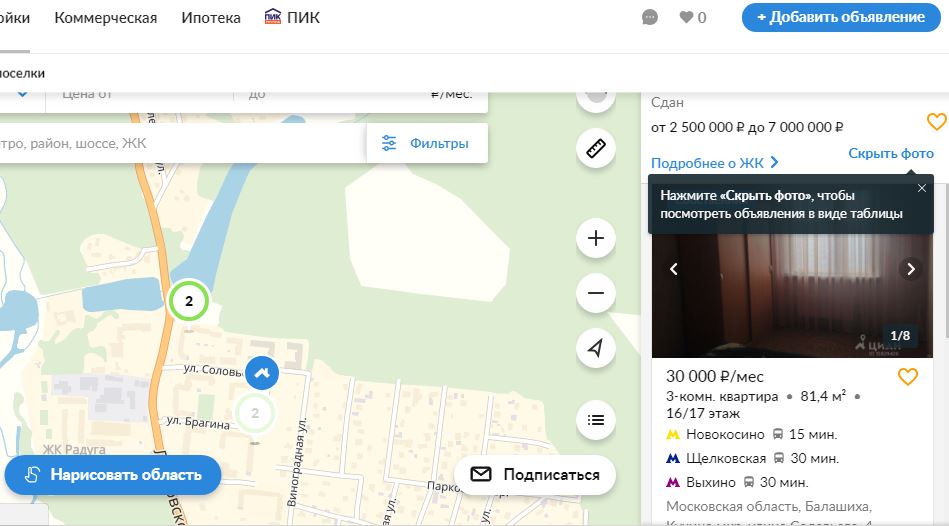Select the blue house map marker
The height and width of the screenshot is (526, 949).
coord(262,373)
